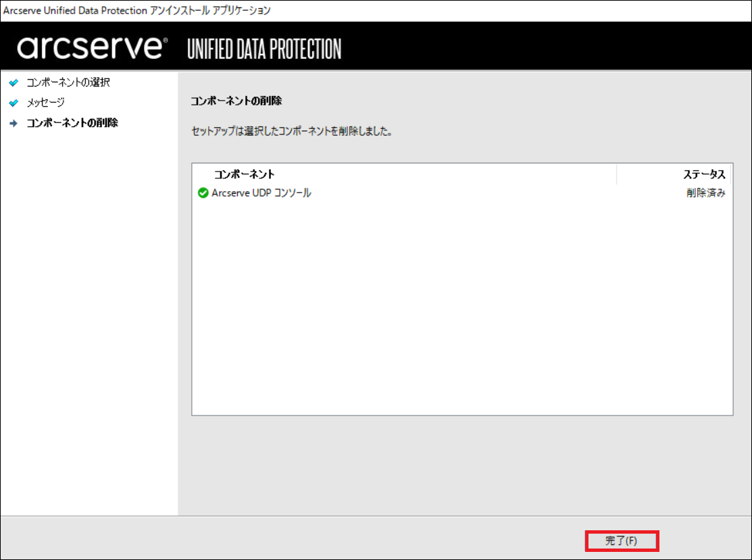The image size is (752, 560).
Task: Select the コンポーネントの削除 step in sidebar
Action: (x=72, y=123)
